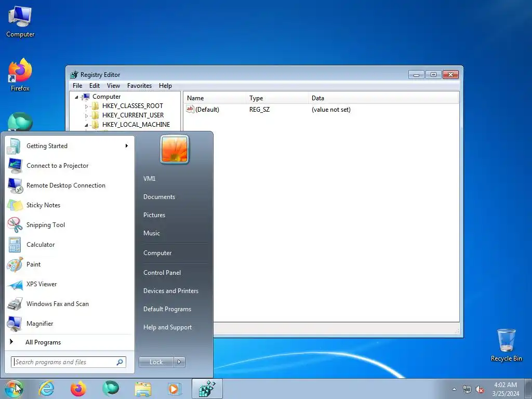
Task: Open Music from Start menu
Action: (x=151, y=233)
